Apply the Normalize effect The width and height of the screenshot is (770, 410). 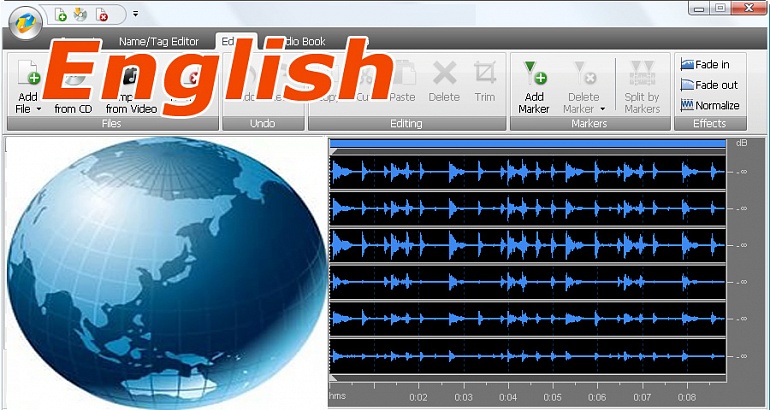[710, 105]
